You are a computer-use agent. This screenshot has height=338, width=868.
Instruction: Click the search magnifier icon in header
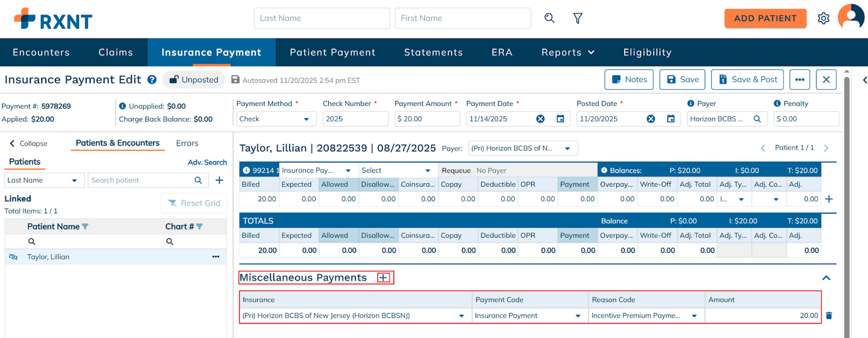(x=549, y=18)
